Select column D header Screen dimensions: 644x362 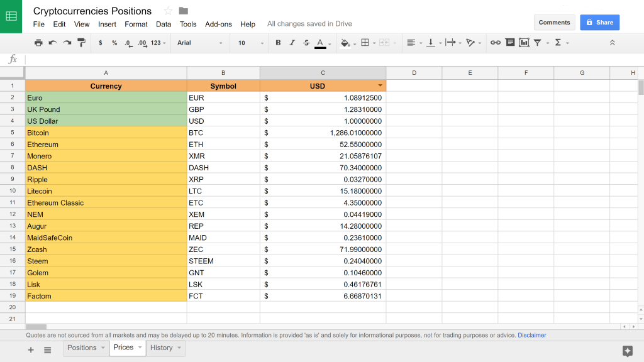(x=414, y=73)
